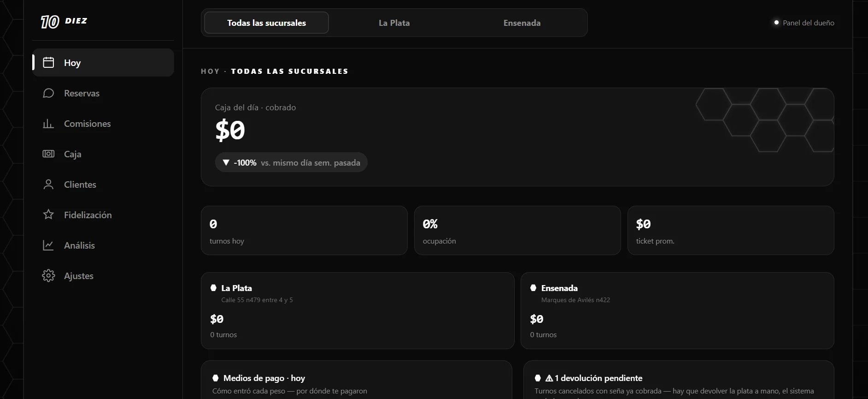This screenshot has width=868, height=399.
Task: Open the La Plata branch card
Action: point(358,310)
